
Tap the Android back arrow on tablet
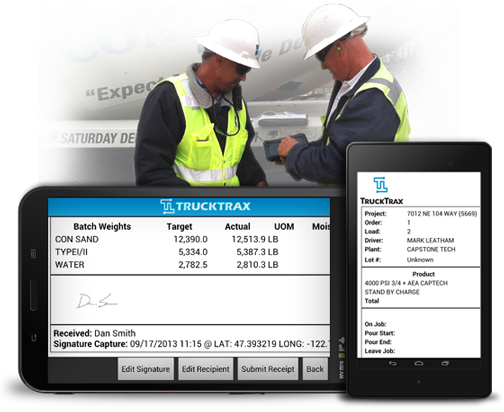point(393,363)
